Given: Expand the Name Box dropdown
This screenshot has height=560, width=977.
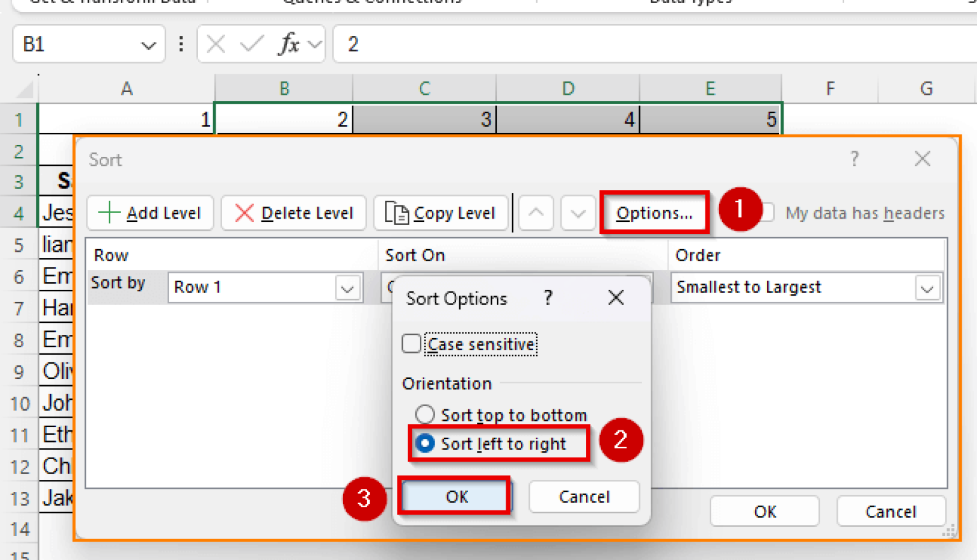Looking at the screenshot, I should point(148,45).
